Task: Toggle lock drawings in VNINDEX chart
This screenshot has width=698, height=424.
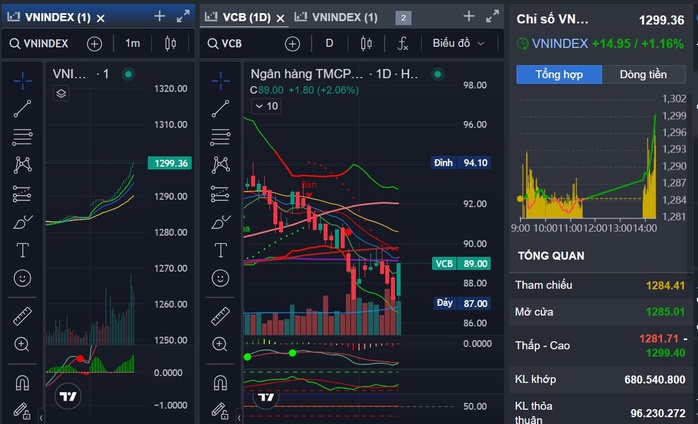Action: click(22, 410)
